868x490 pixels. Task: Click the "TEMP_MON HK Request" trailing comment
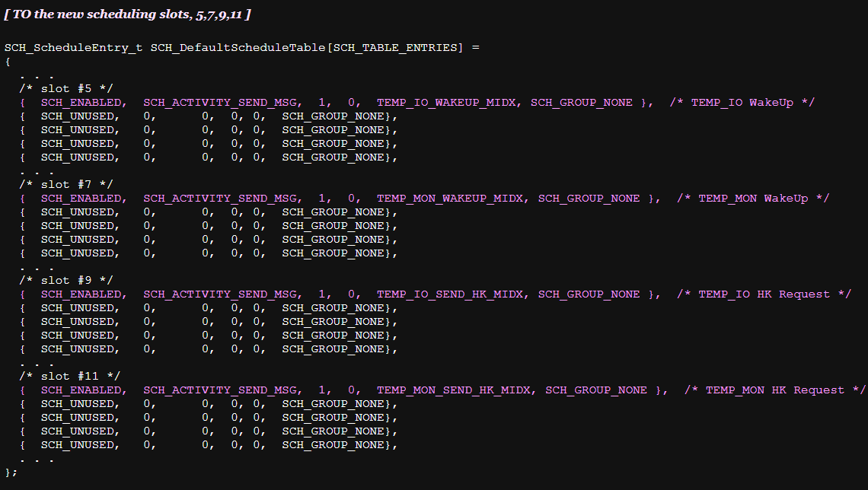tap(774, 390)
